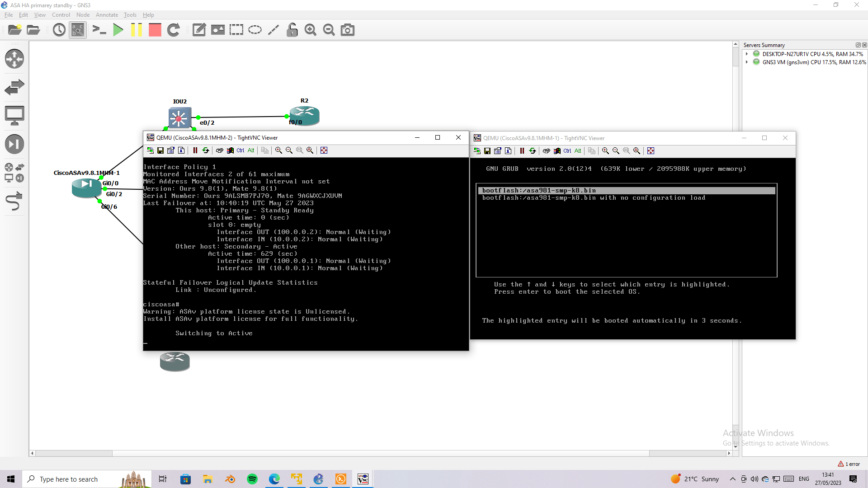Viewport: 868px width, 488px height.
Task: Open the Control menu
Action: point(61,14)
